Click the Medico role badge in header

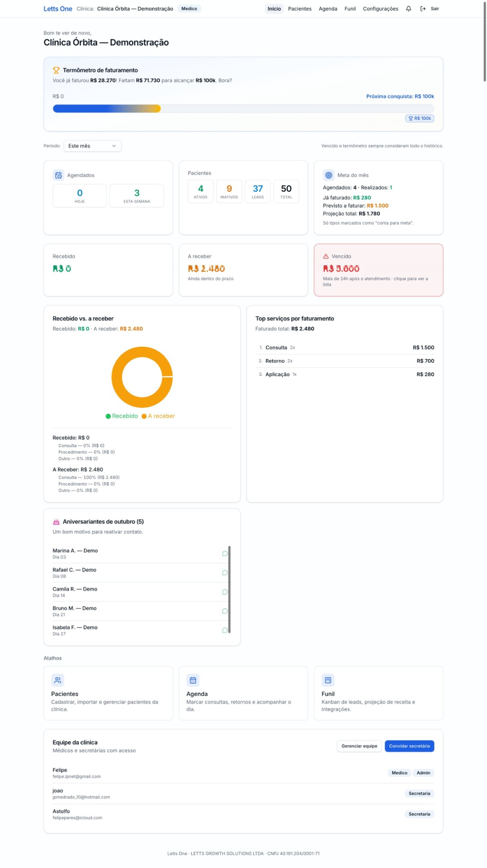tap(189, 9)
